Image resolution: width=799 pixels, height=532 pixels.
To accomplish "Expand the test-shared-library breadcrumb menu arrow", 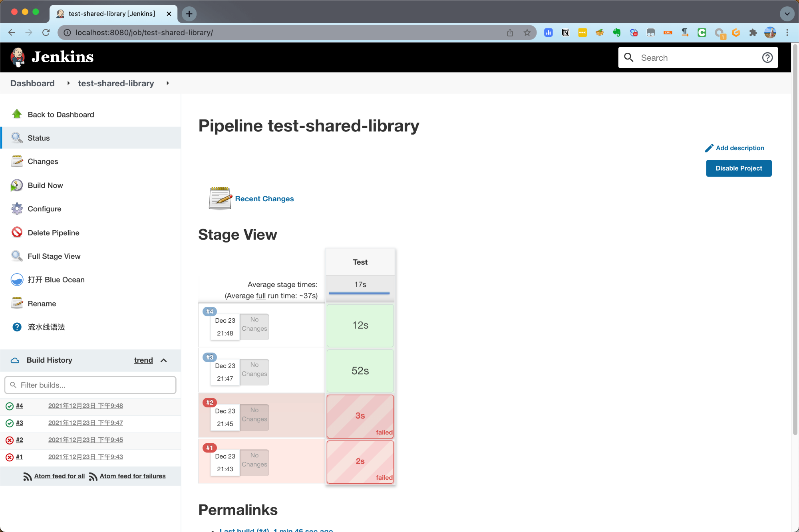I will tap(168, 83).
